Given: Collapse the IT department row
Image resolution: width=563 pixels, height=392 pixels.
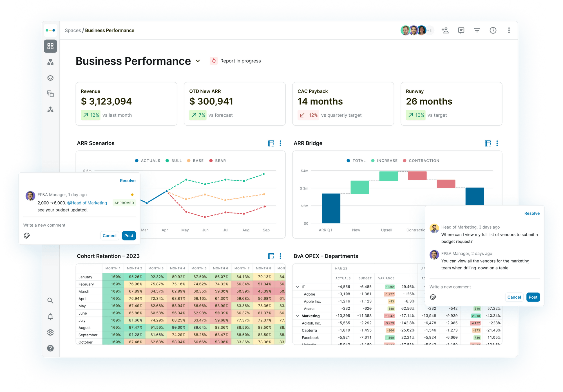Looking at the screenshot, I should point(298,287).
